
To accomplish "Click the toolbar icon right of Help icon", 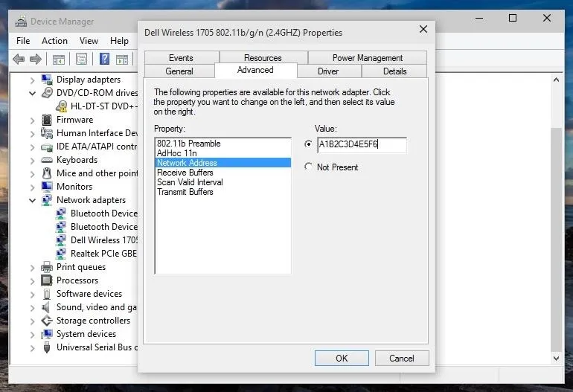I will point(122,59).
